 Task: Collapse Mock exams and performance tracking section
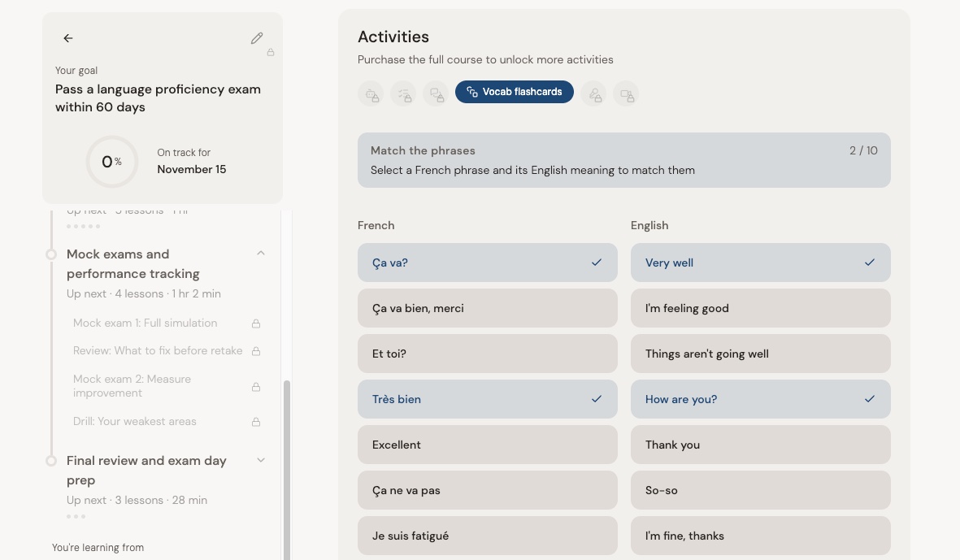[261, 253]
